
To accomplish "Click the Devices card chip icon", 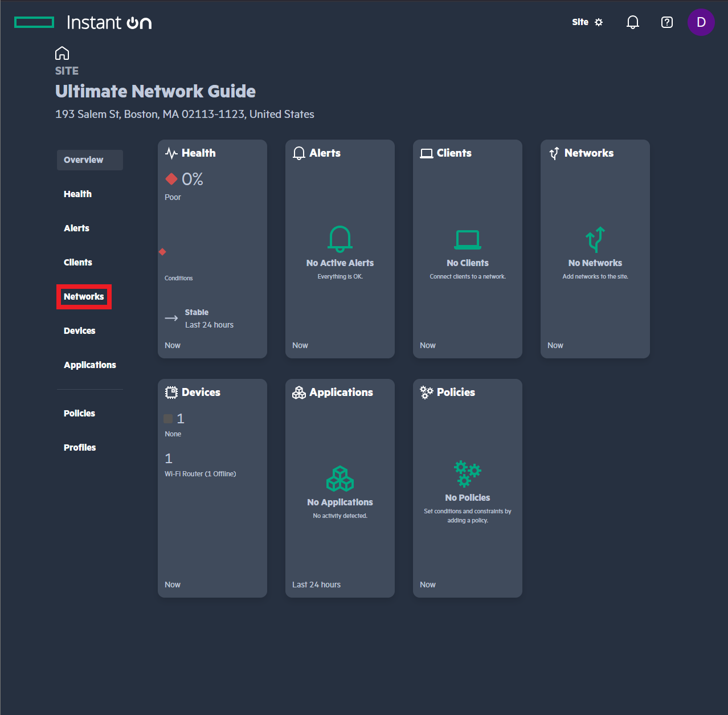I will (x=171, y=393).
